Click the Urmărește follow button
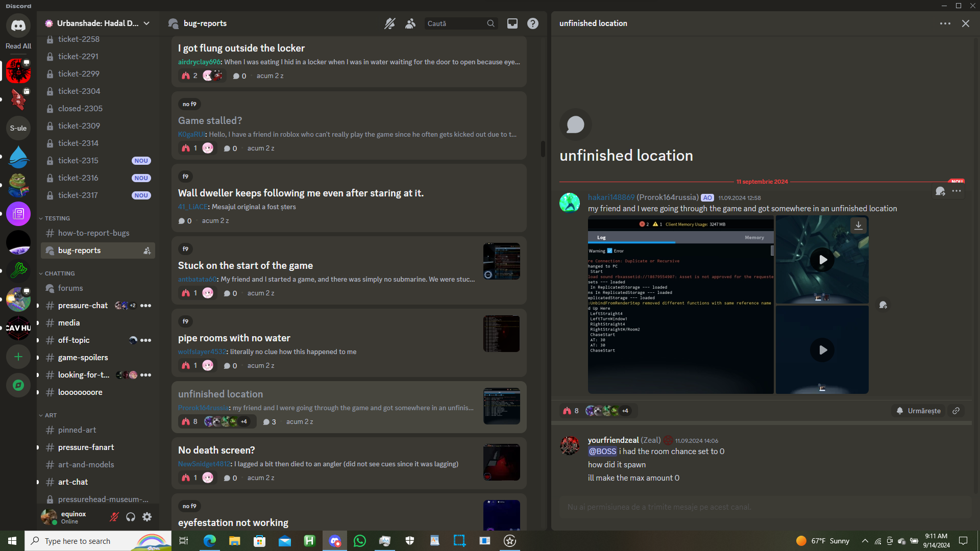 point(919,411)
